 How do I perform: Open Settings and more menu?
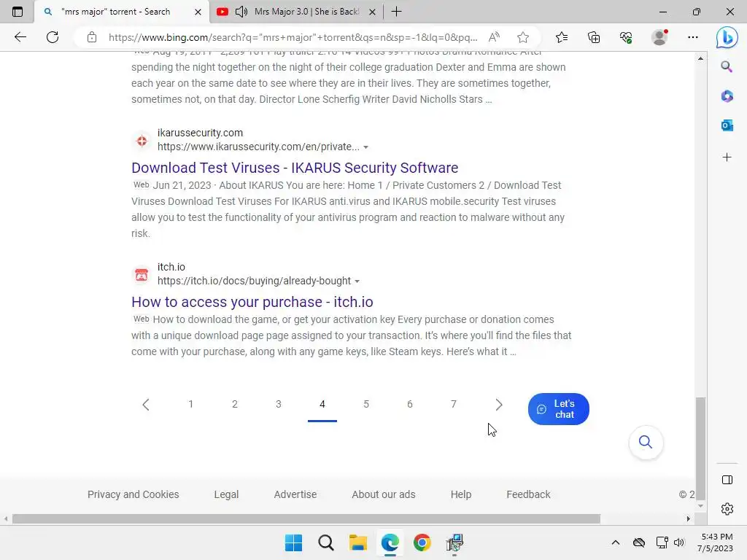[693, 37]
